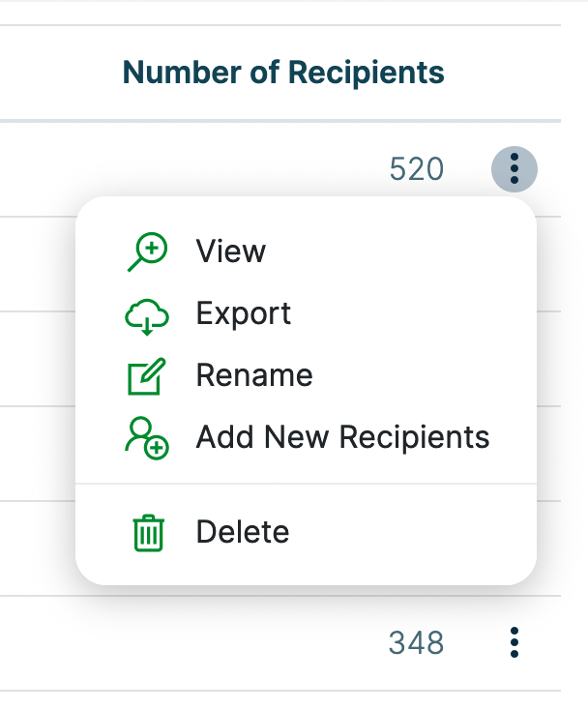Click the magnifier icon beside View
This screenshot has height=710, width=588.
(147, 252)
